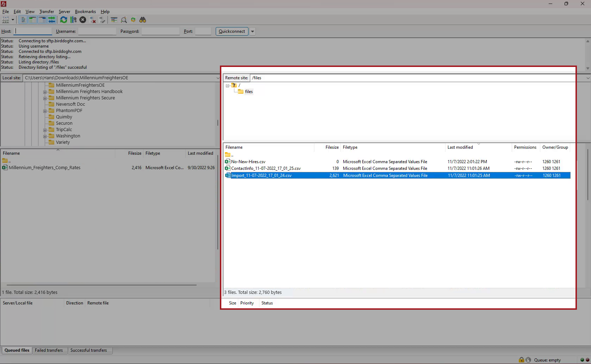Select the MillenniumFreightersOE local folder
Viewport: 591px width, 364px height.
click(80, 85)
